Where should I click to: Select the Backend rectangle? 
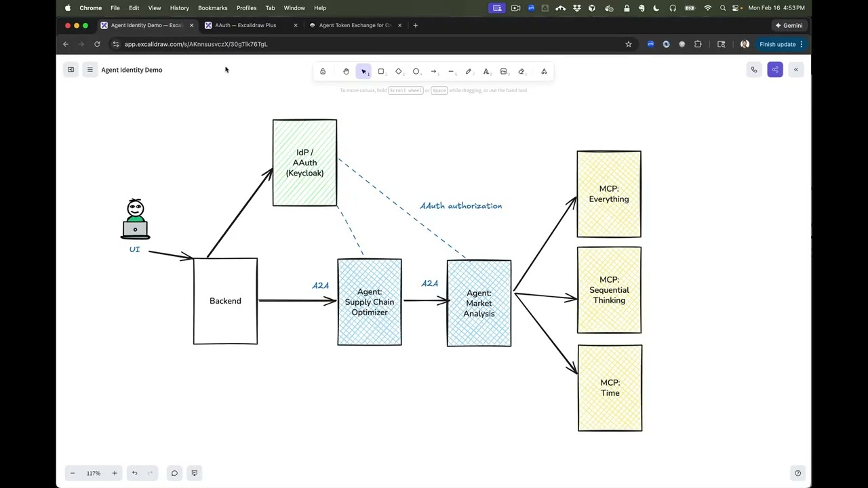225,301
